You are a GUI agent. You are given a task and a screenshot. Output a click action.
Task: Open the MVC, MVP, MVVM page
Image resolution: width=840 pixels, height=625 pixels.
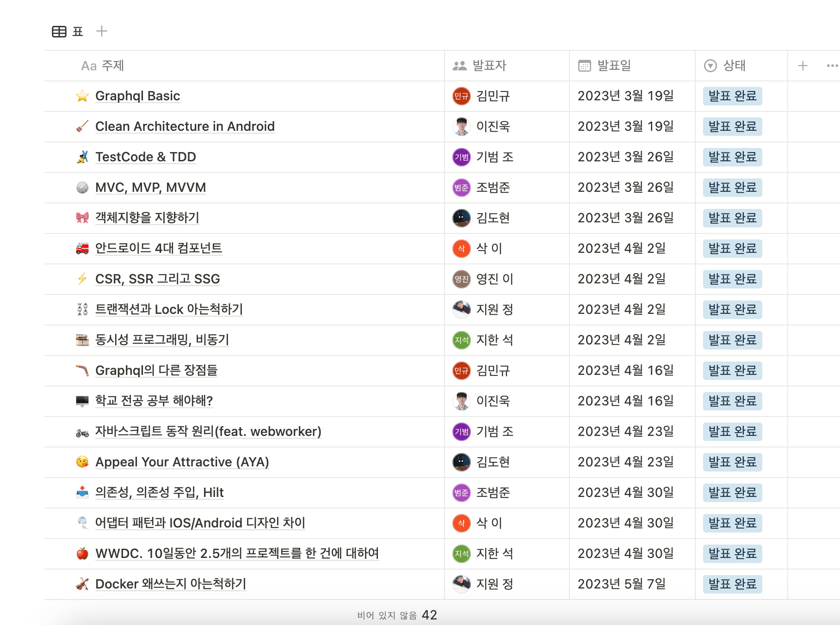[x=151, y=187]
